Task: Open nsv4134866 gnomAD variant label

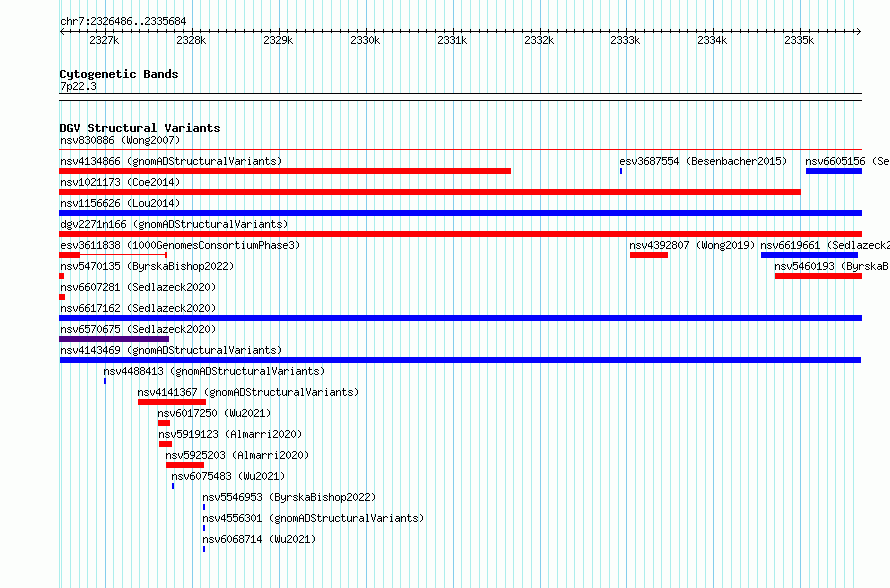Action: (171, 161)
